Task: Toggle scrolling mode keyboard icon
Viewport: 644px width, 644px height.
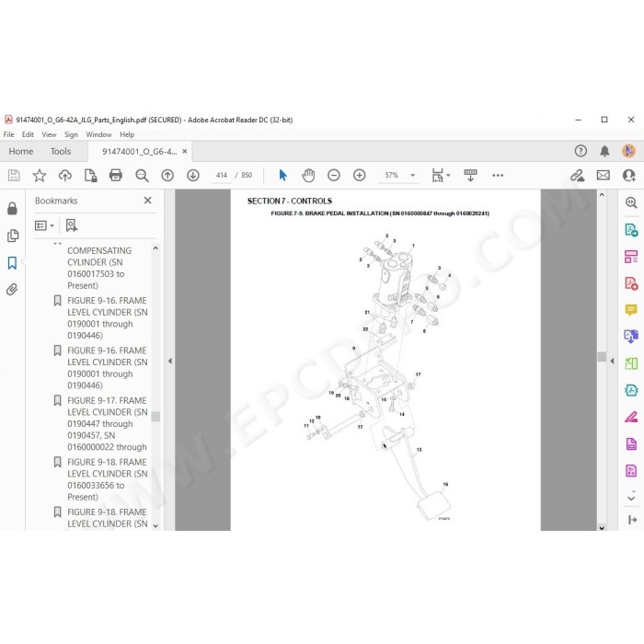Action: pos(471,176)
